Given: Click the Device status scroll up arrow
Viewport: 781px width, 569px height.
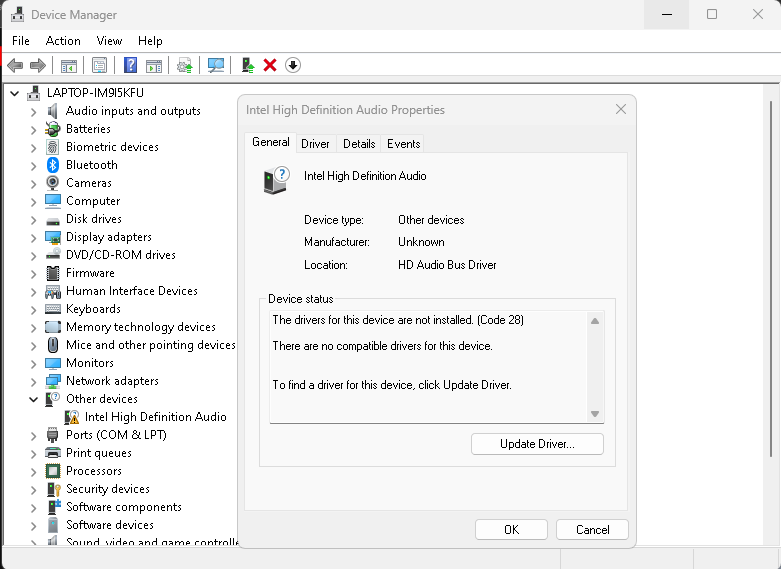Looking at the screenshot, I should pyautogui.click(x=595, y=321).
